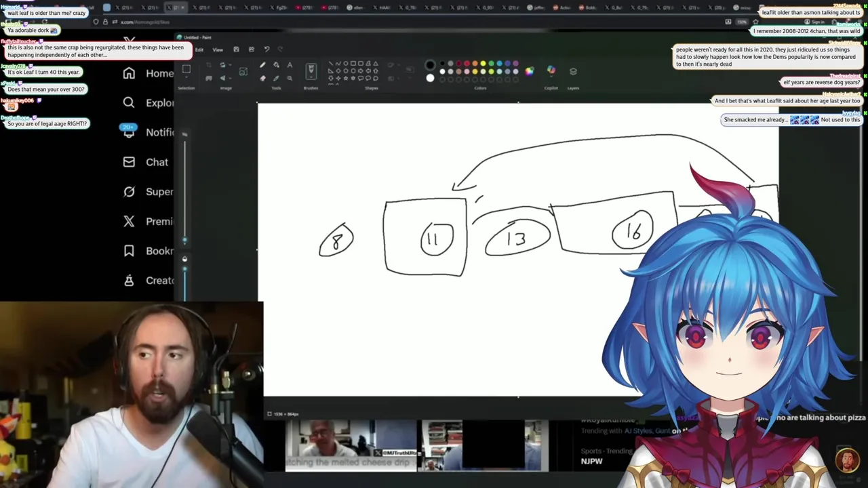Select the Color 1 black circle
The image size is (868, 488).
click(430, 65)
